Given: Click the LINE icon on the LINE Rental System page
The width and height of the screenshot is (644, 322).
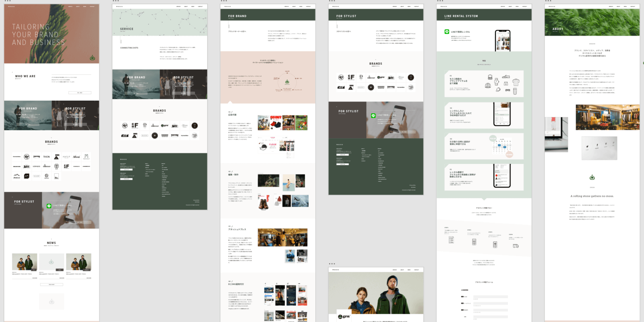Looking at the screenshot, I should click(447, 32).
